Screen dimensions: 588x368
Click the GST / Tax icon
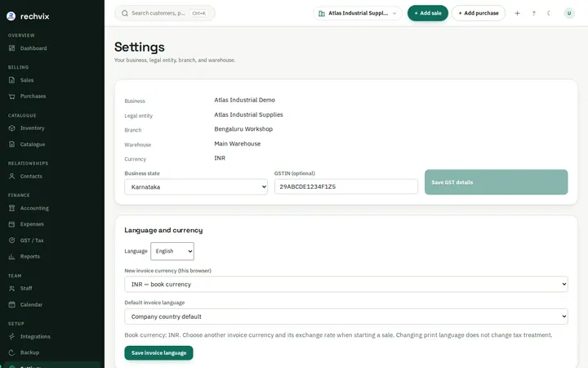(11, 240)
